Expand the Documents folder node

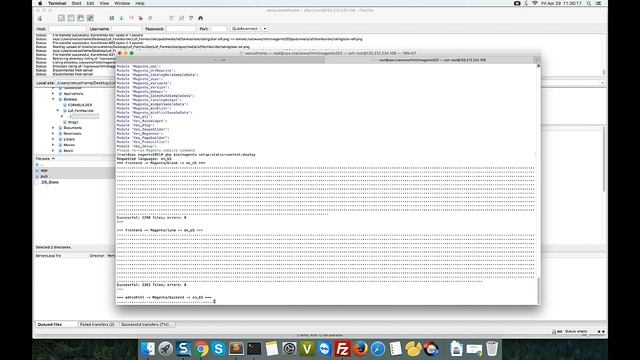pos(53,128)
